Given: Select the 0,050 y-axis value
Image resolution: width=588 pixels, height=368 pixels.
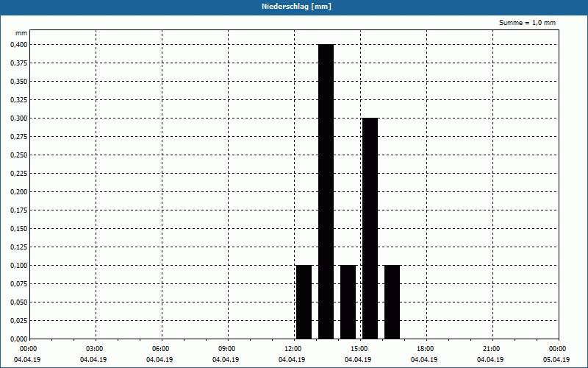Looking at the screenshot, I should (x=19, y=302).
